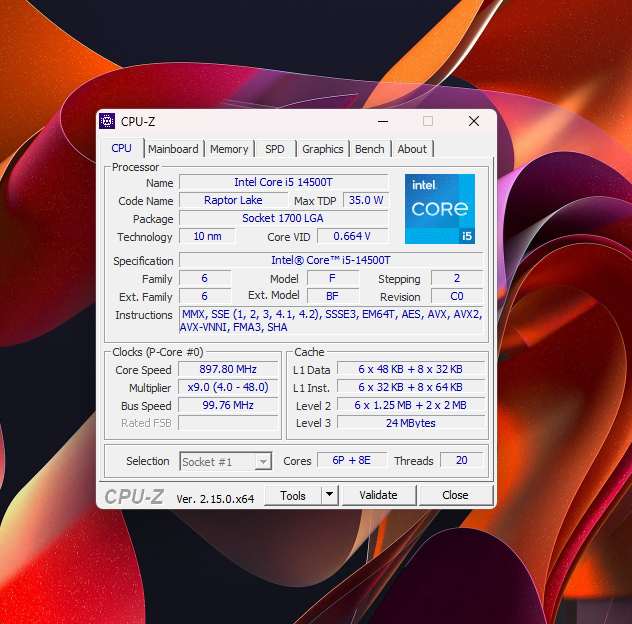Click the Multiplier value x9.0 (4.0 - 48.0)
This screenshot has height=624, width=632.
pyautogui.click(x=228, y=387)
